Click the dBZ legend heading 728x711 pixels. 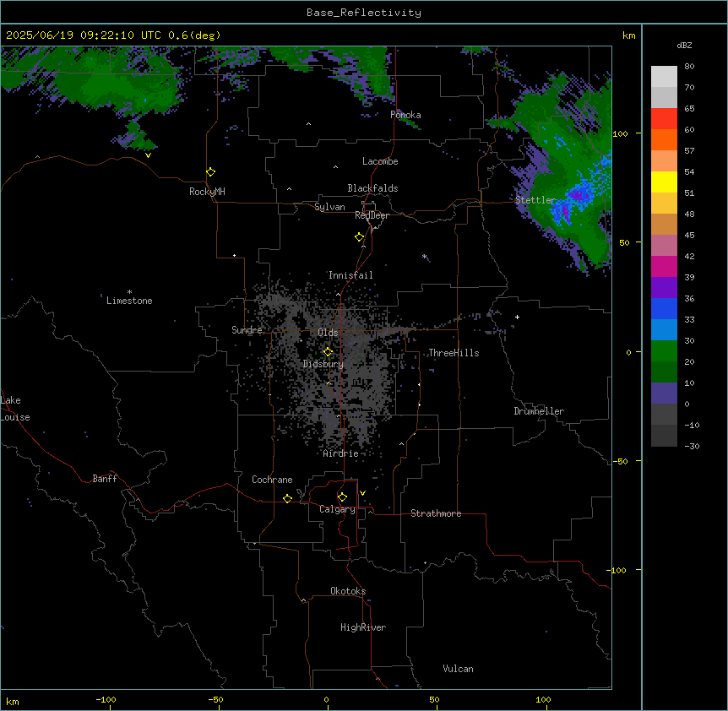point(684,46)
